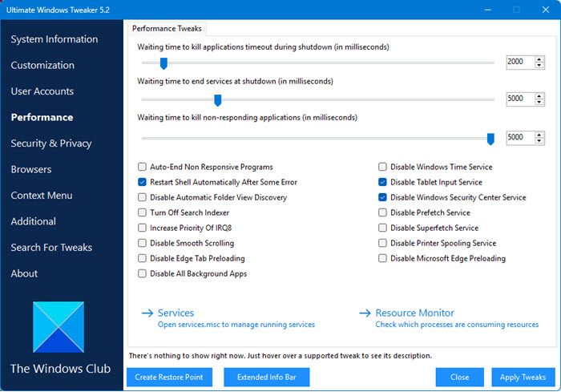Uncheck Restart Shell Automatically After Some Error
This screenshot has width=561, height=392.
point(142,182)
